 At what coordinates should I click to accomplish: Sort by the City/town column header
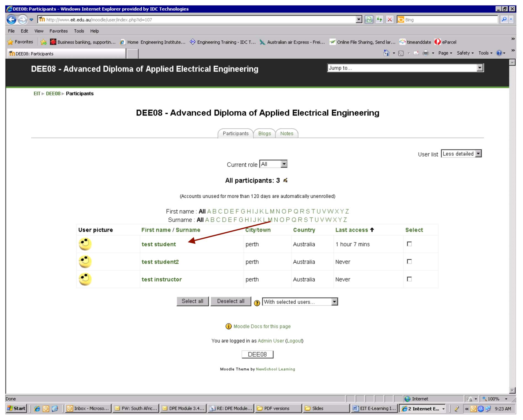(x=258, y=230)
